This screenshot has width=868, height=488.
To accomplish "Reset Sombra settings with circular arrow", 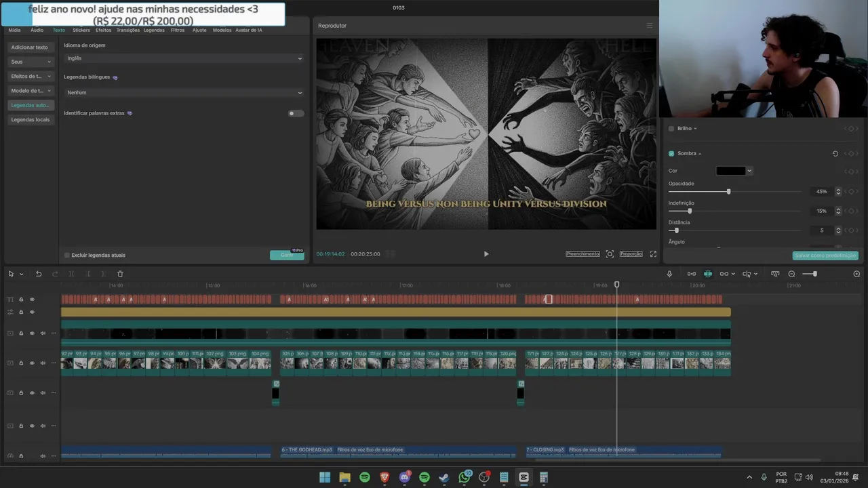I will (835, 154).
